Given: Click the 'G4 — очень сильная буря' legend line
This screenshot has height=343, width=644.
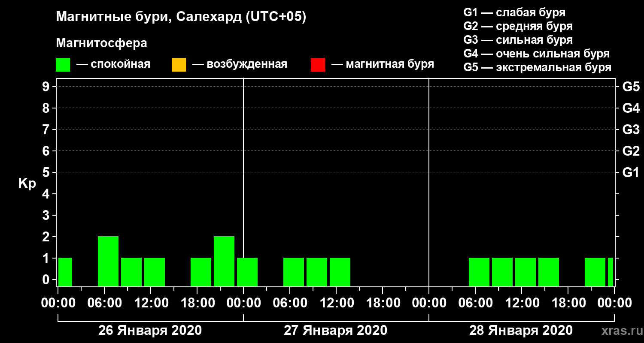Looking at the screenshot, I should (x=537, y=54).
